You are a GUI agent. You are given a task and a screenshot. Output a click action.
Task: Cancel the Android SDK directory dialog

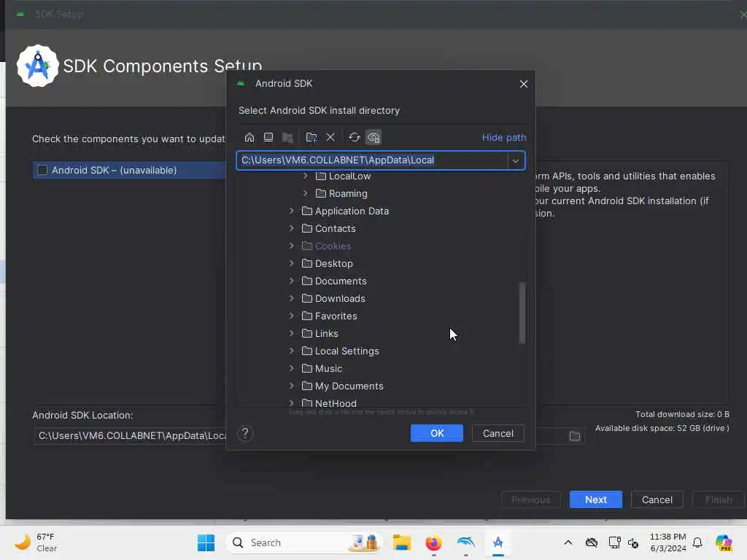coord(498,433)
